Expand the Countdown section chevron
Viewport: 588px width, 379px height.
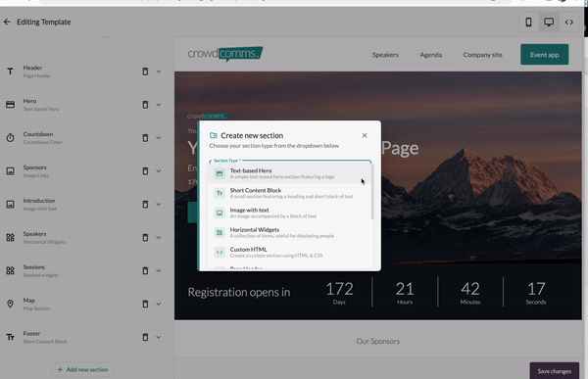pos(159,137)
